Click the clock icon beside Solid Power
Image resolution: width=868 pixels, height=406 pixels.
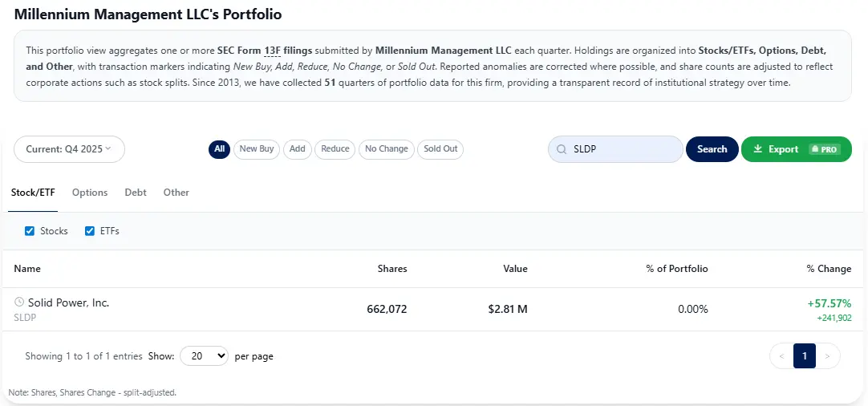point(19,302)
